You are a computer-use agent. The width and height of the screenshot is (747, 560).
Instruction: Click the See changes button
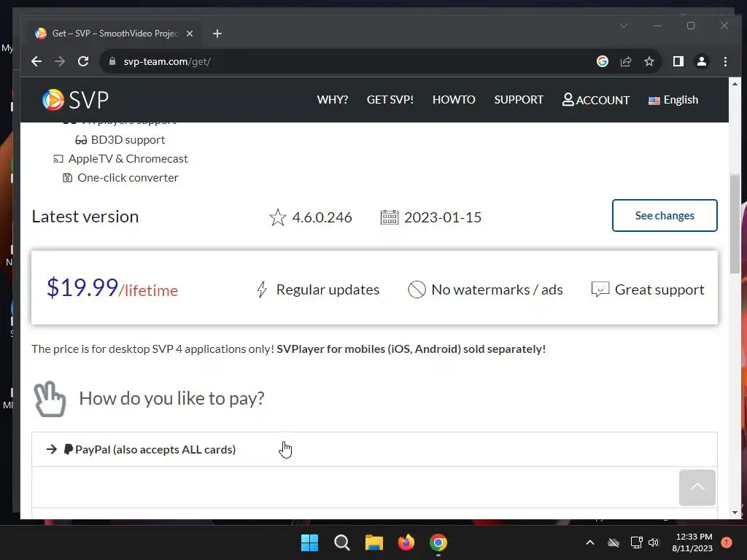pos(665,216)
